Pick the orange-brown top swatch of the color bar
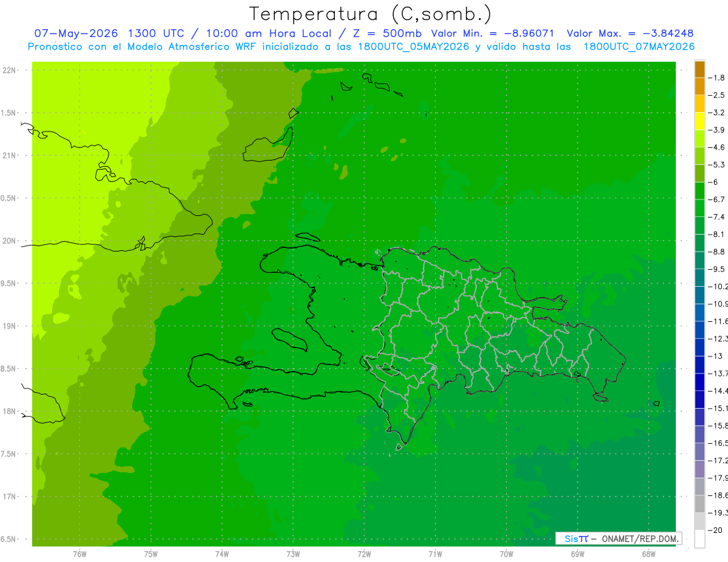728x562 pixels. (x=699, y=69)
